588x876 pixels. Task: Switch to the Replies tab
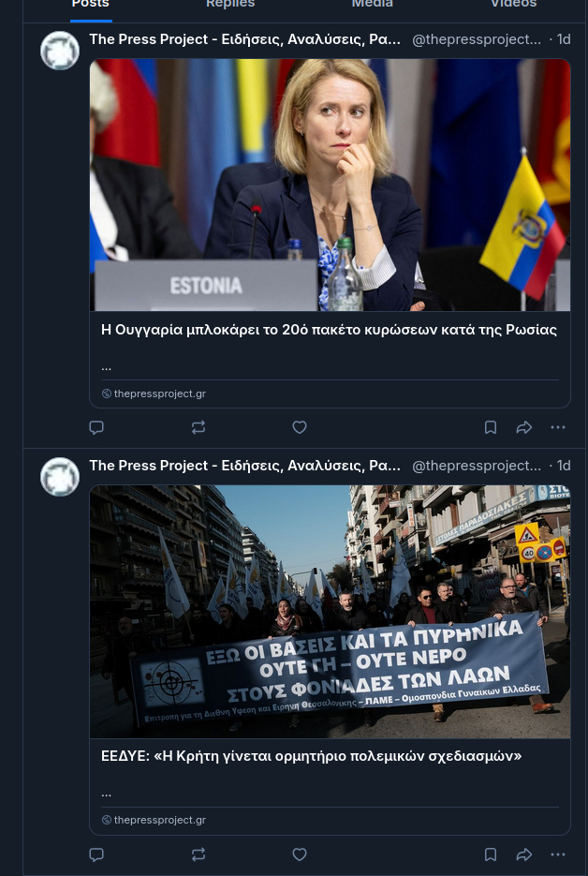point(230,5)
